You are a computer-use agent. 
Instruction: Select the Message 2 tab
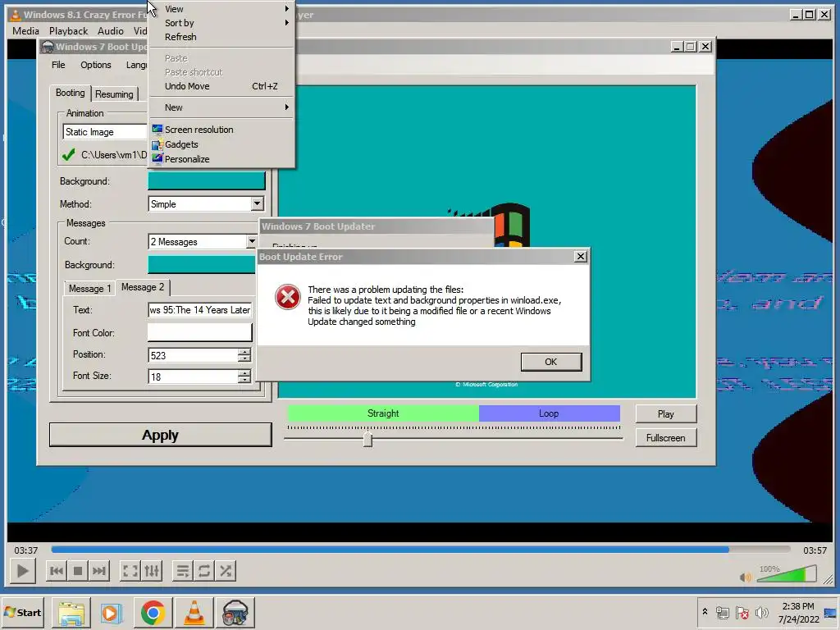pyautogui.click(x=143, y=287)
